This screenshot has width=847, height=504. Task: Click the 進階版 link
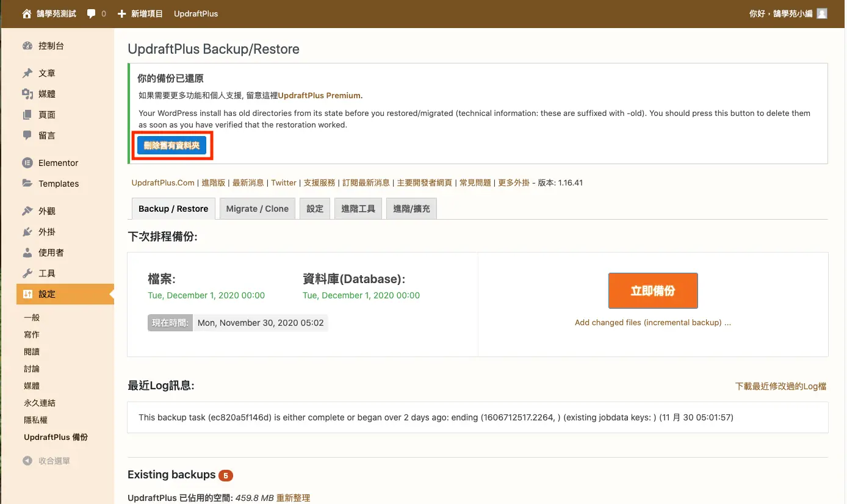[214, 182]
